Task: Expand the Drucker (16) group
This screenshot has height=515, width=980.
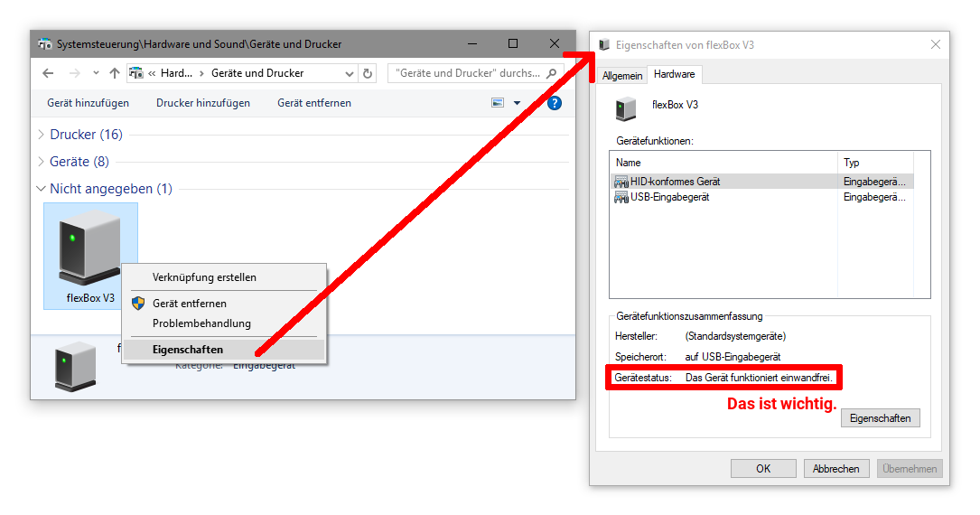Action: click(x=42, y=135)
